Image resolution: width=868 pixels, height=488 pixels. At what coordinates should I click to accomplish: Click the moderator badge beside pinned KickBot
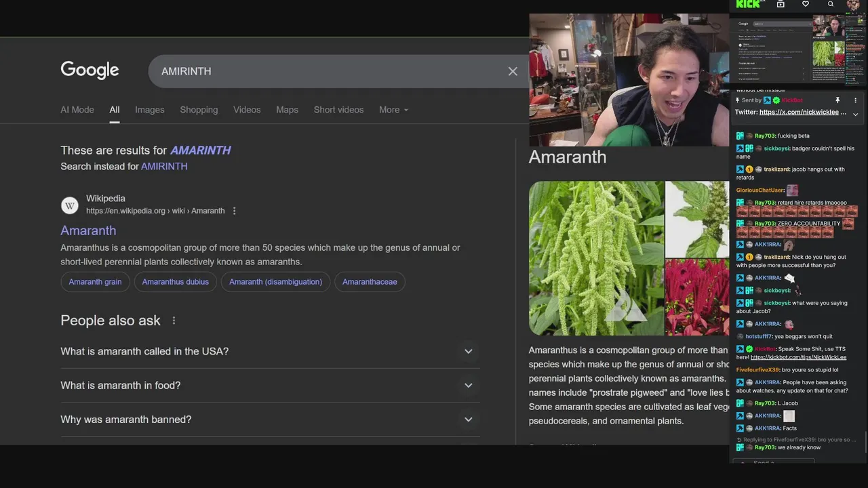pos(768,100)
